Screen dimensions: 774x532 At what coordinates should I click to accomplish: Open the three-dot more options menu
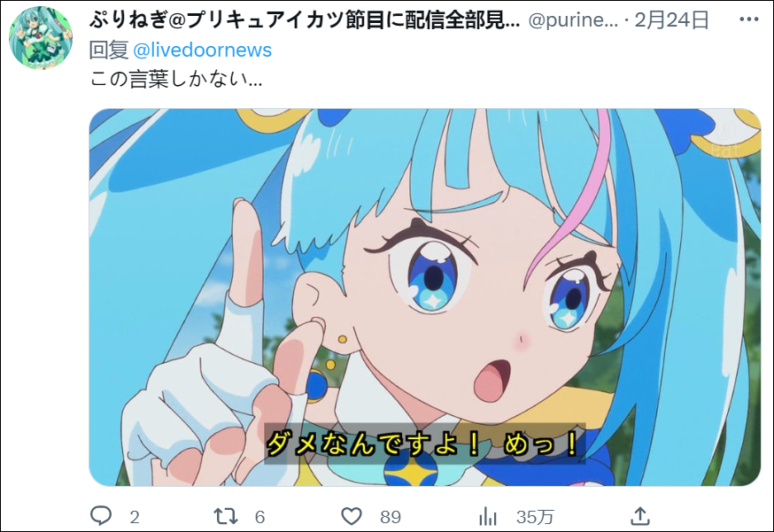pos(749,19)
